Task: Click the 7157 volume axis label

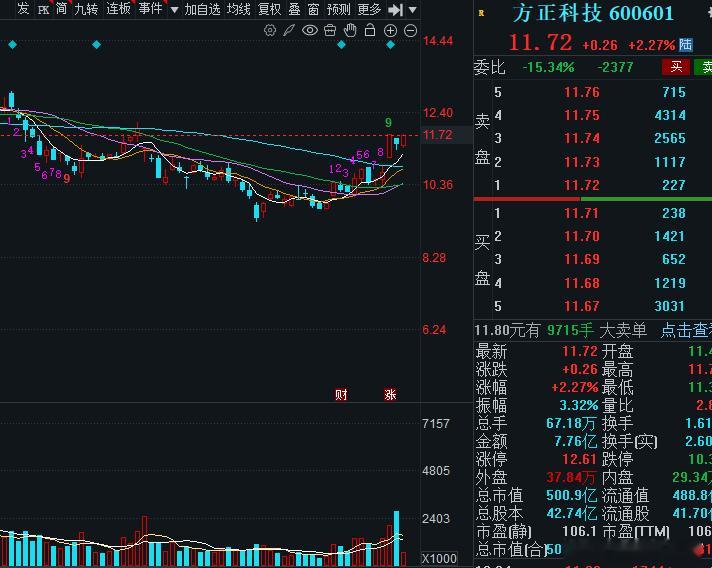Action: pyautogui.click(x=436, y=424)
